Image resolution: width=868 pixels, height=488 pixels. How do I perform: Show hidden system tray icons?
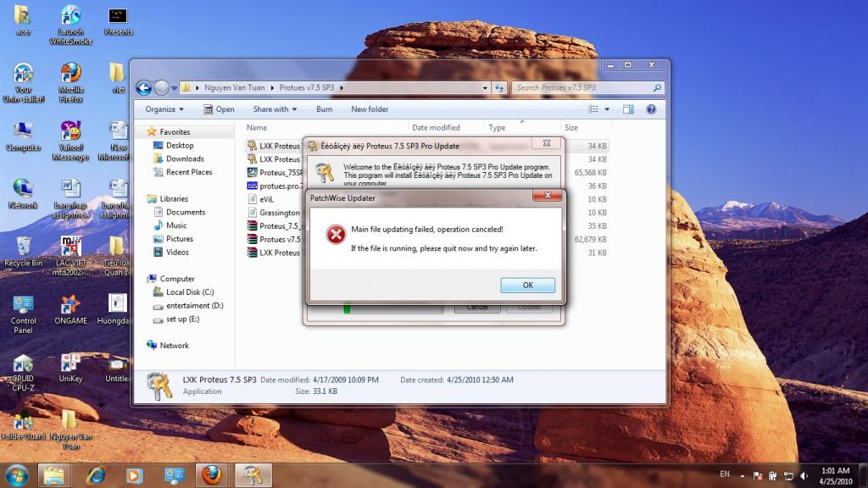742,476
